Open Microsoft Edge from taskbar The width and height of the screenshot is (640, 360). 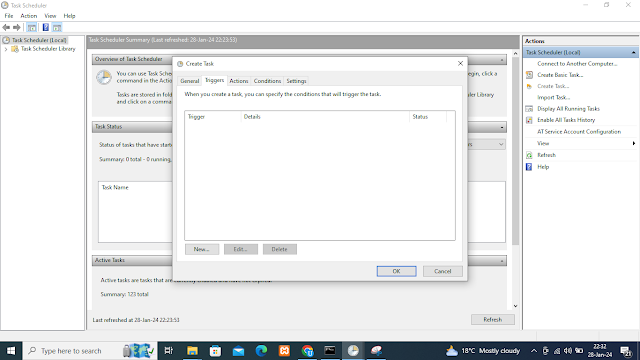(x=261, y=351)
